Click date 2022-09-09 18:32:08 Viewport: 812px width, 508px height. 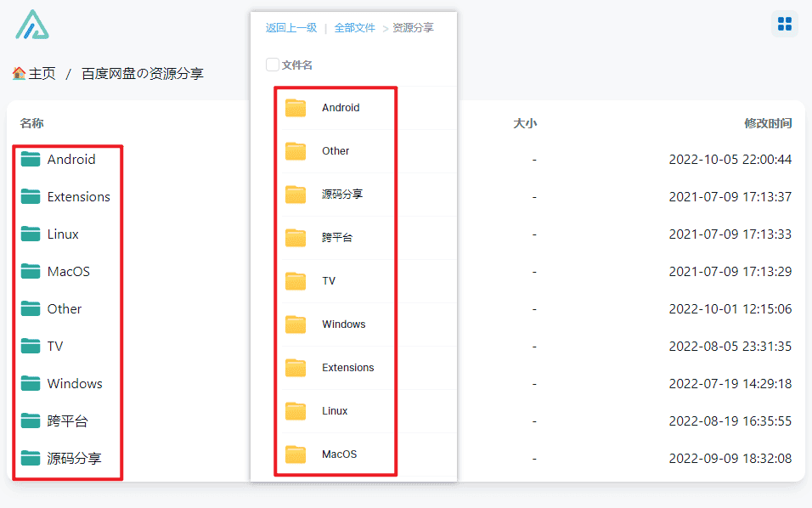730,458
